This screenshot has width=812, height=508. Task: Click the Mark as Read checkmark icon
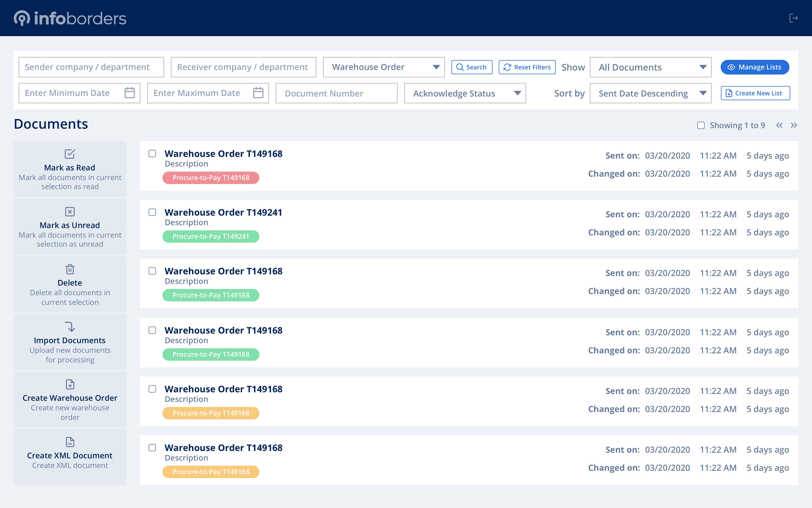70,154
